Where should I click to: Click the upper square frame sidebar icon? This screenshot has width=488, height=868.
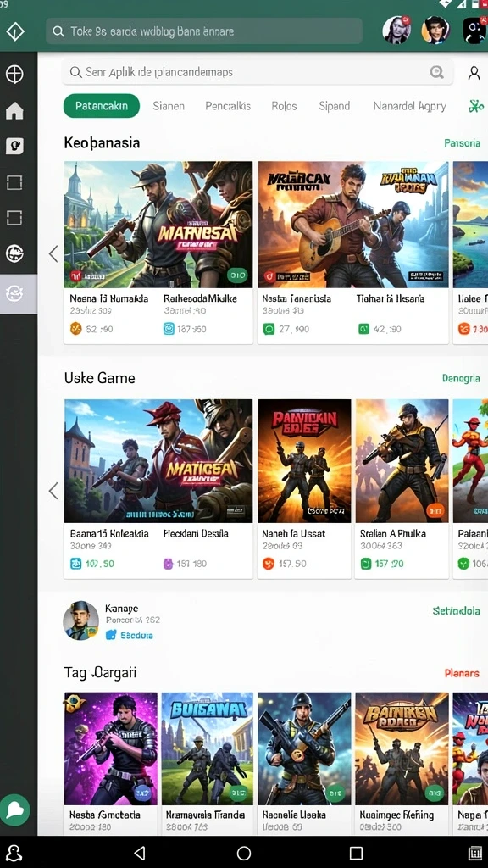click(14, 182)
